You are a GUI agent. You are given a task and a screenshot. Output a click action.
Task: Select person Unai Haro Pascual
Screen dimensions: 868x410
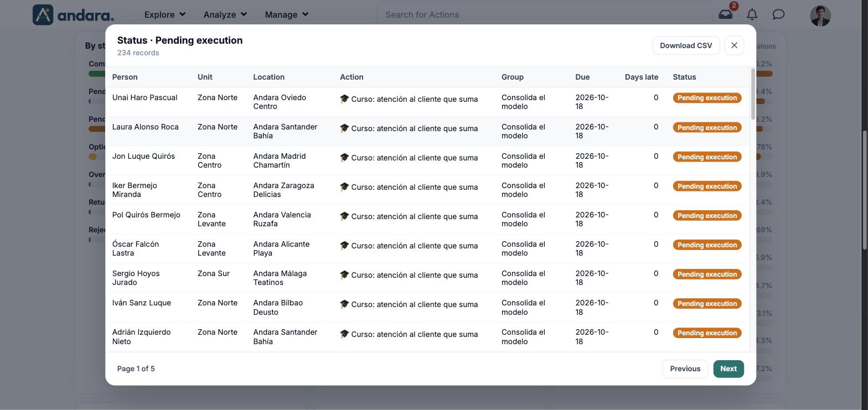coord(144,97)
